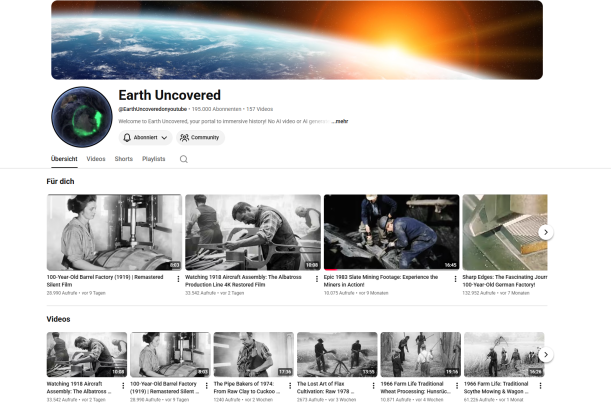The width and height of the screenshot is (611, 404).
Task: Open options for Pipe Bakers of 1974 video
Action: click(x=290, y=386)
